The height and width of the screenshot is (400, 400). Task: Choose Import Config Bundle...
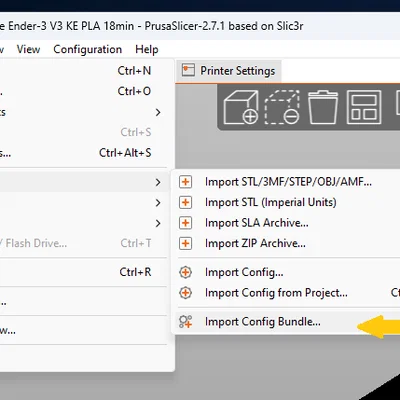click(263, 322)
